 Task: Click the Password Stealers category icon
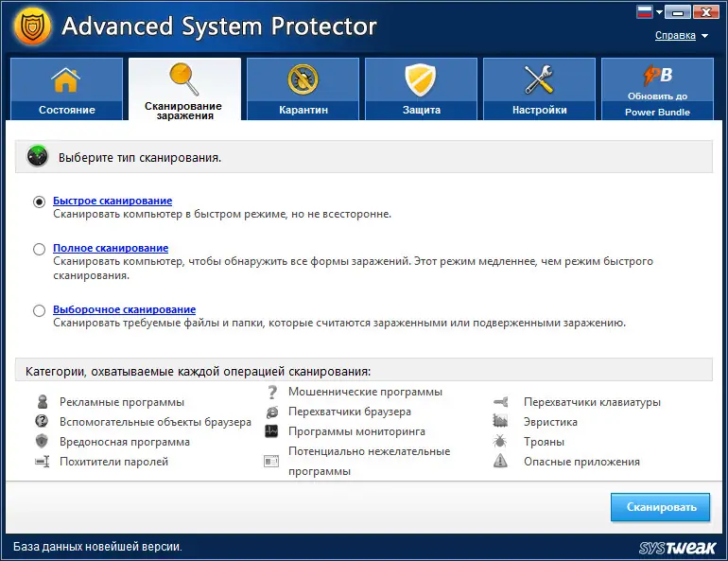coord(42,462)
